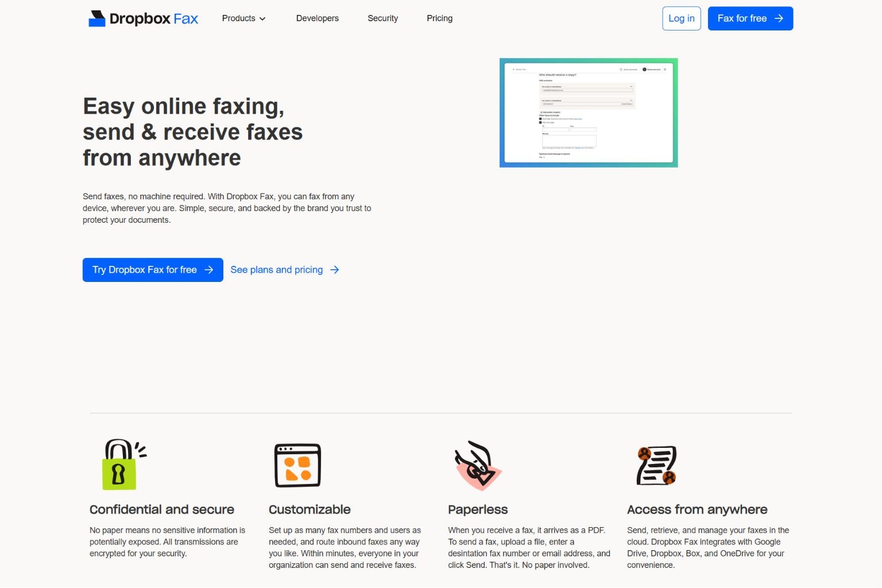This screenshot has width=882, height=588.
Task: Click the Send, retrieve, and manage text
Action: [708, 547]
